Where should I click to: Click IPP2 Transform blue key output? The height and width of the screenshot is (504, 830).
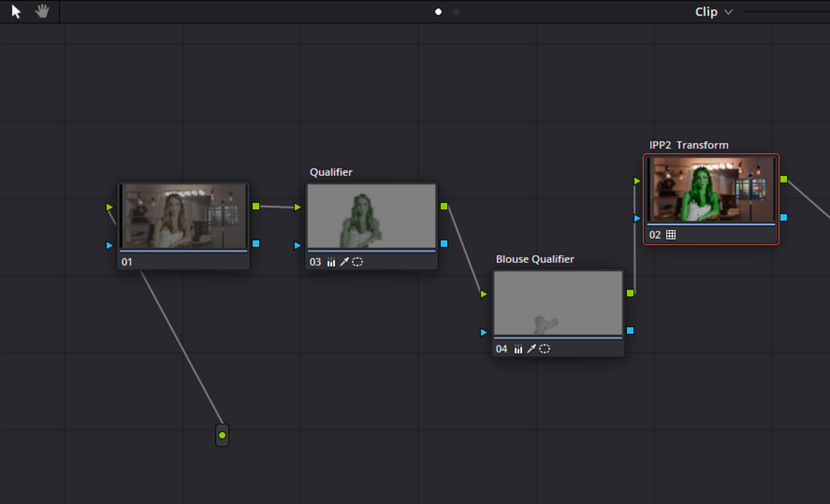[x=784, y=218]
